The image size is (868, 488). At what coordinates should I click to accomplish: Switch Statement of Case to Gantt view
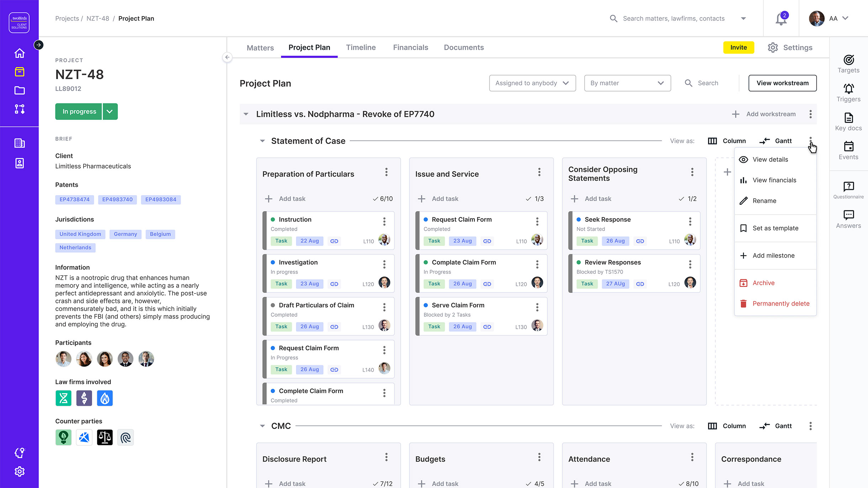pyautogui.click(x=776, y=141)
